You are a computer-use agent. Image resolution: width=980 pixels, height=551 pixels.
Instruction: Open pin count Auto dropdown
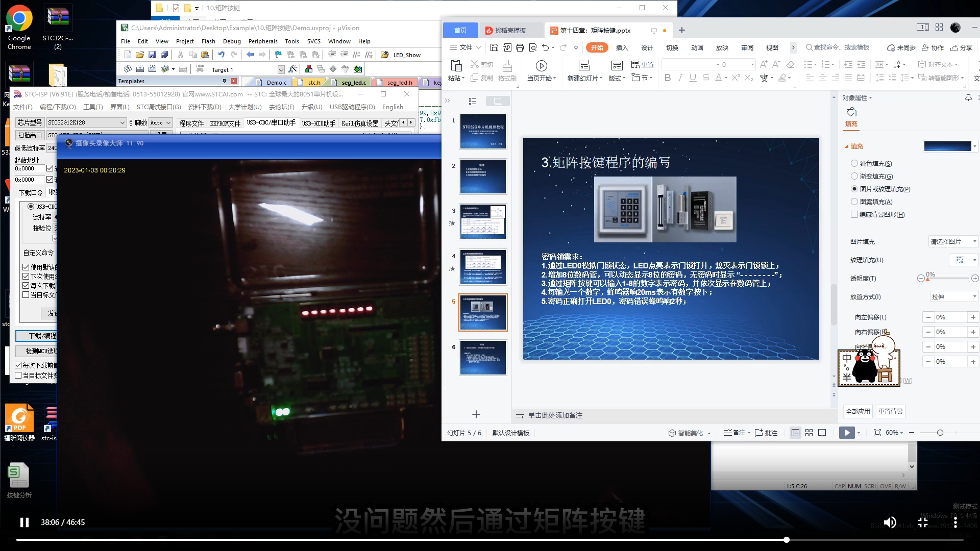click(x=160, y=122)
